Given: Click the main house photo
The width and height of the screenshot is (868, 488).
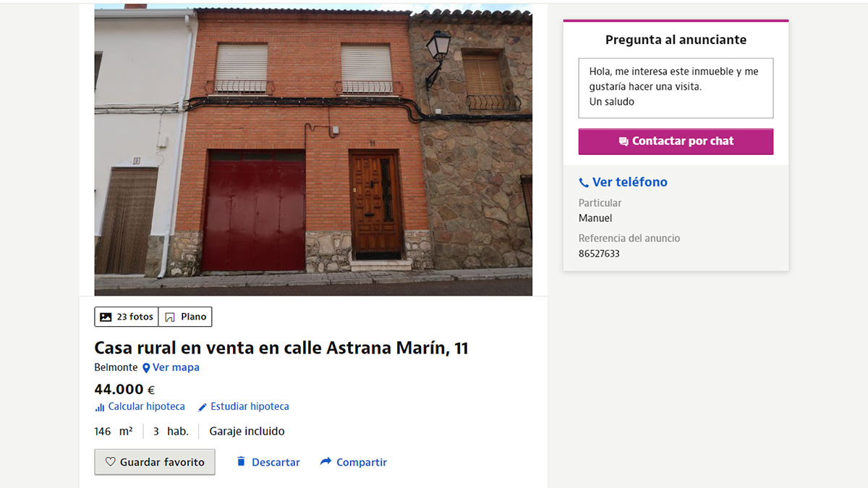Looking at the screenshot, I should (x=313, y=150).
